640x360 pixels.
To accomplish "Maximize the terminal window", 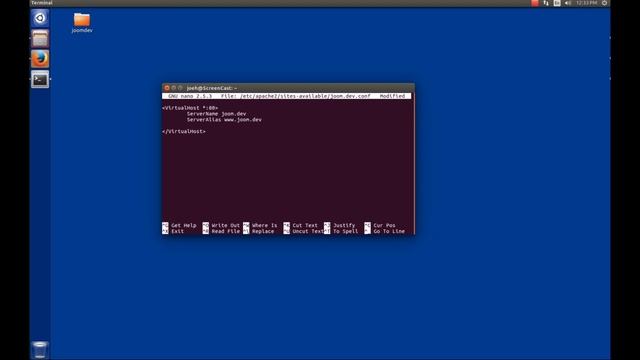I will point(180,88).
